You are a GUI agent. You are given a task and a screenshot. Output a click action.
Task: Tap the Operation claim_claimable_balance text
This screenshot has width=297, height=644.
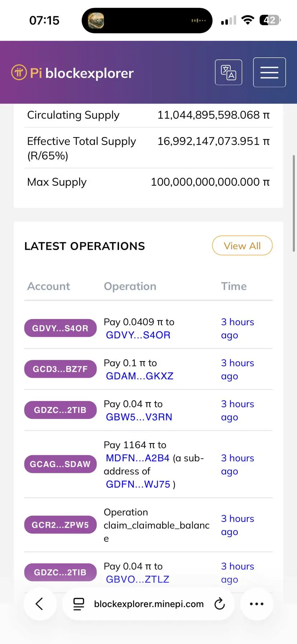(x=156, y=525)
